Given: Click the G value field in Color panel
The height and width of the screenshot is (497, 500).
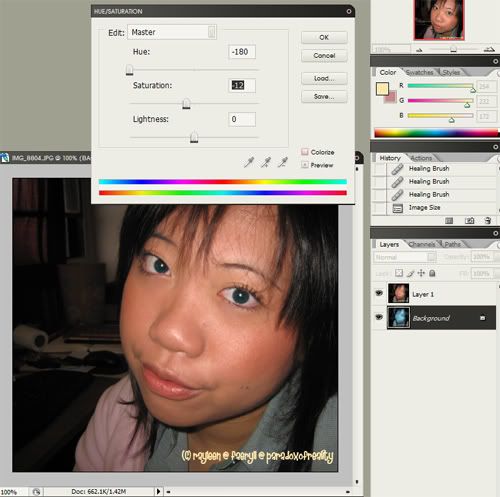Looking at the screenshot, I should [486, 101].
